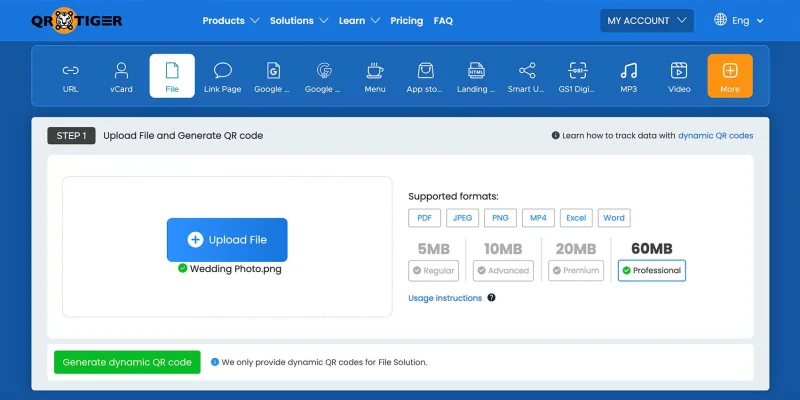Click info icon near File Solution note
The height and width of the screenshot is (400, 800).
(x=215, y=362)
